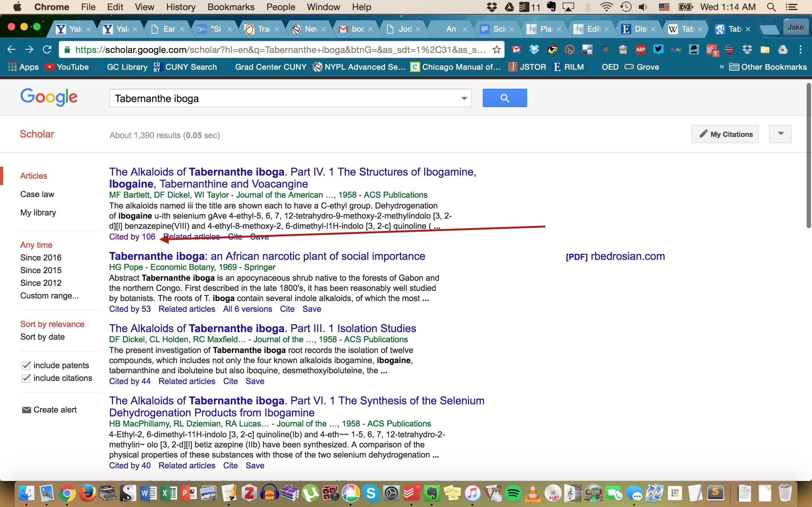Click the Create alert envelope icon
812x507 pixels.
[x=26, y=410]
